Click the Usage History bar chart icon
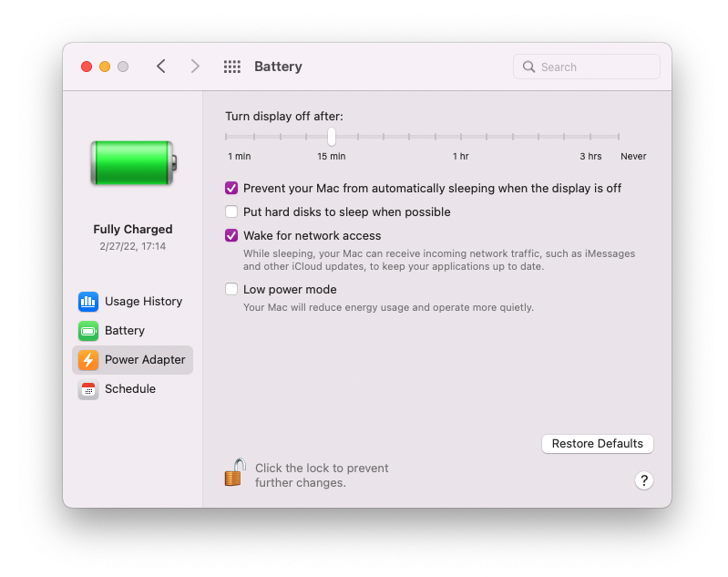Image resolution: width=728 pixels, height=577 pixels. click(88, 302)
